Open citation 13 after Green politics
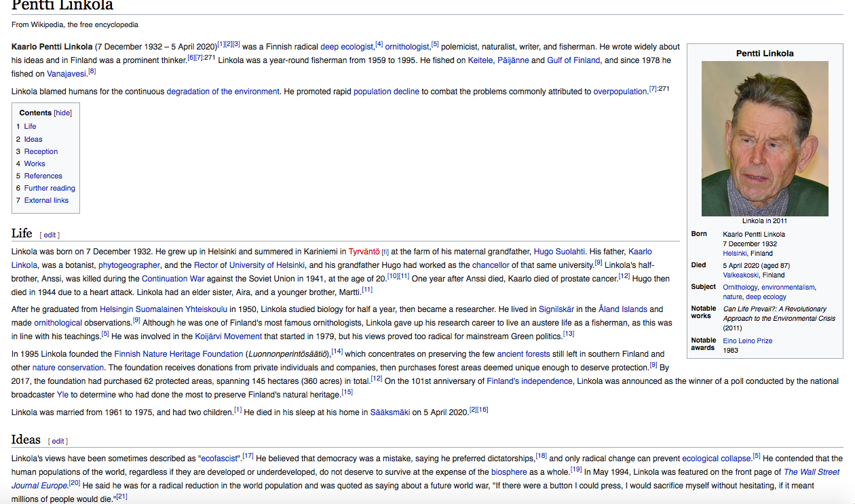Image resolution: width=855 pixels, height=504 pixels. 569,334
